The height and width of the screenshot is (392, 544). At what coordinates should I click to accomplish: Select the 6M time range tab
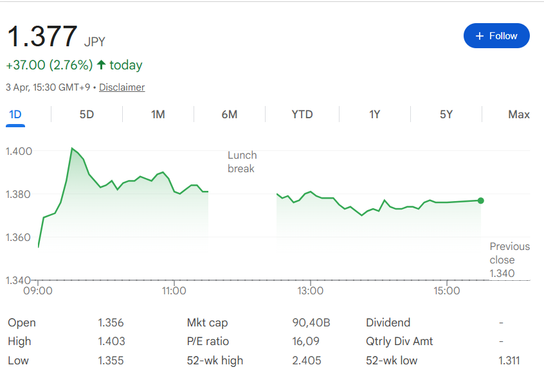pyautogui.click(x=230, y=114)
